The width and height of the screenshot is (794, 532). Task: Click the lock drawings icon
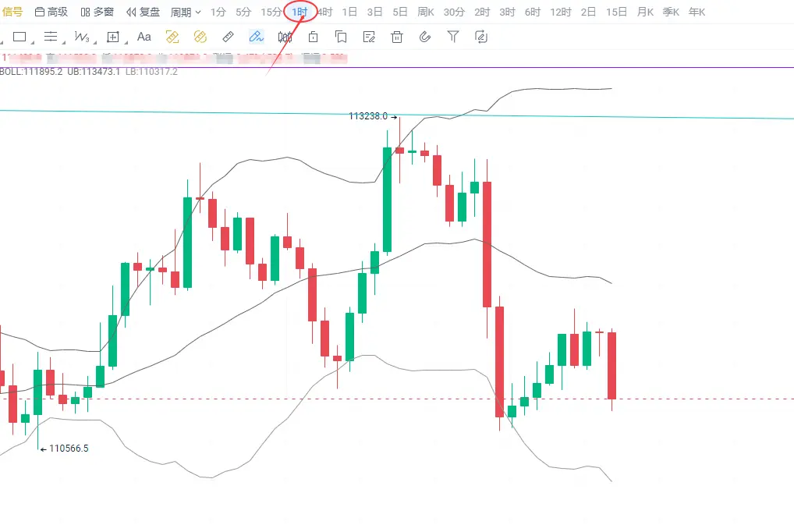(x=313, y=37)
